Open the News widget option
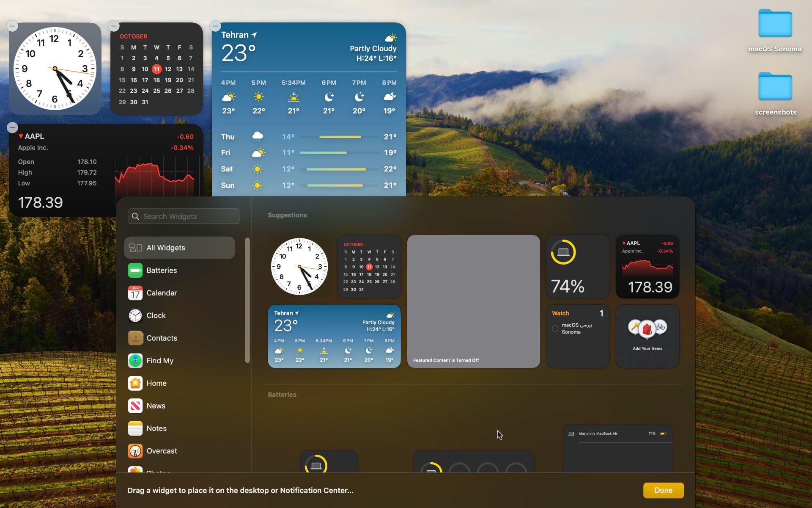This screenshot has height=508, width=812. point(156,406)
